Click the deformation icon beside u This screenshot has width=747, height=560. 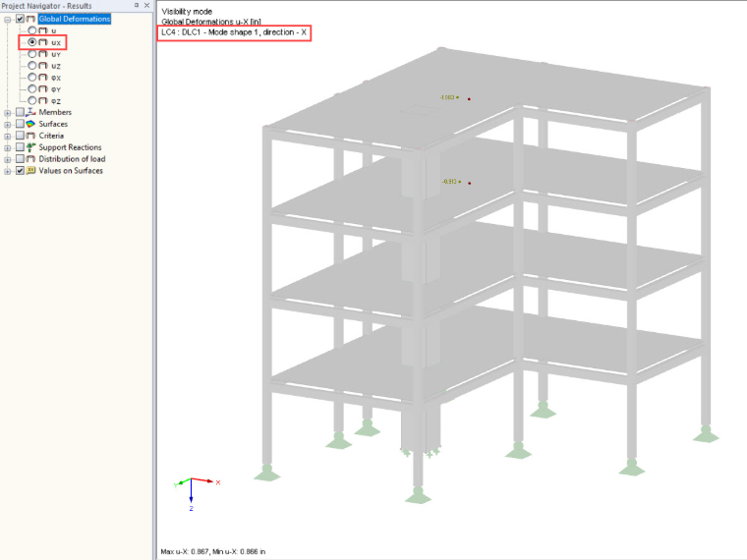pos(43,30)
